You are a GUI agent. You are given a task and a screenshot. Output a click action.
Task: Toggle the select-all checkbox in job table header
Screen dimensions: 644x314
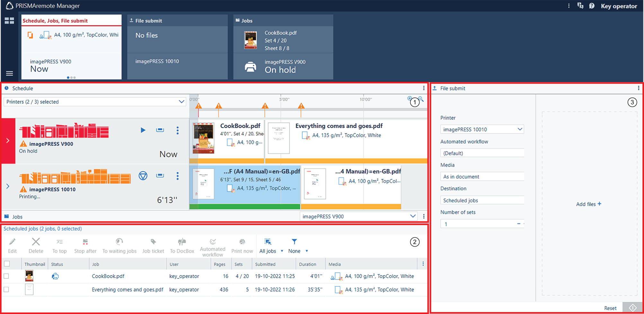(x=7, y=264)
